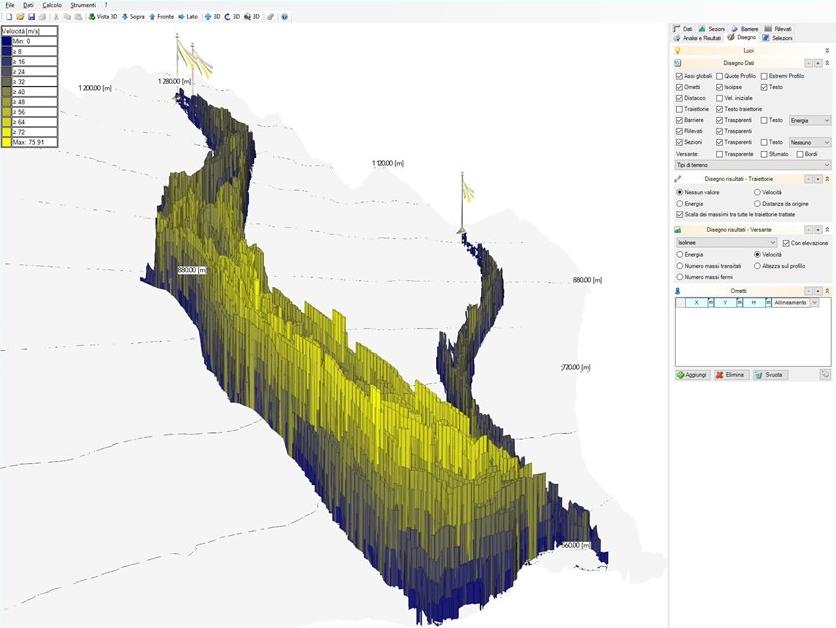Click the yellow Max 75.91 legend swatch
The width and height of the screenshot is (836, 628).
coord(7,142)
